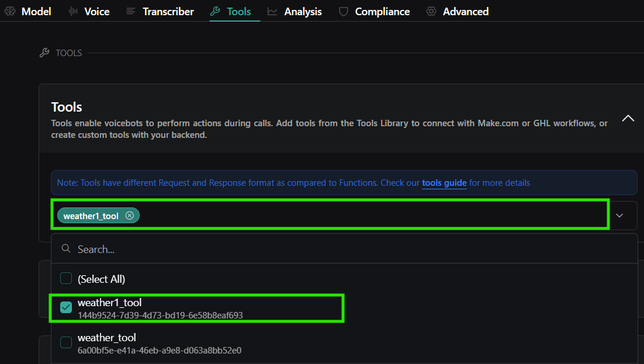Open the tools guide link
This screenshot has width=644, height=364.
(444, 183)
